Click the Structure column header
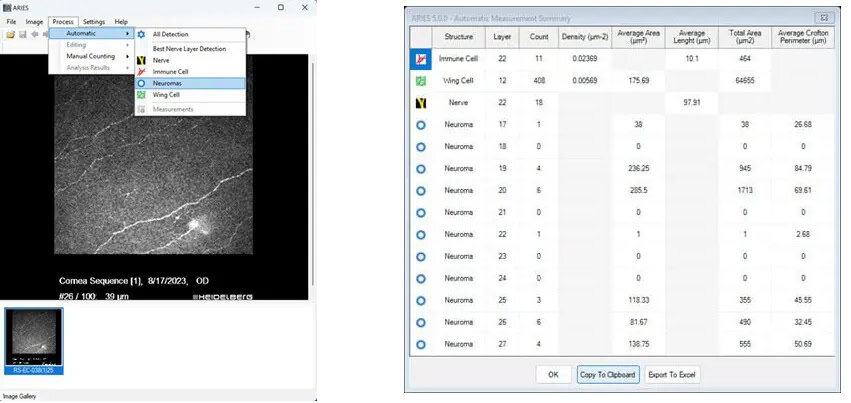This screenshot has width=851, height=403. (459, 37)
